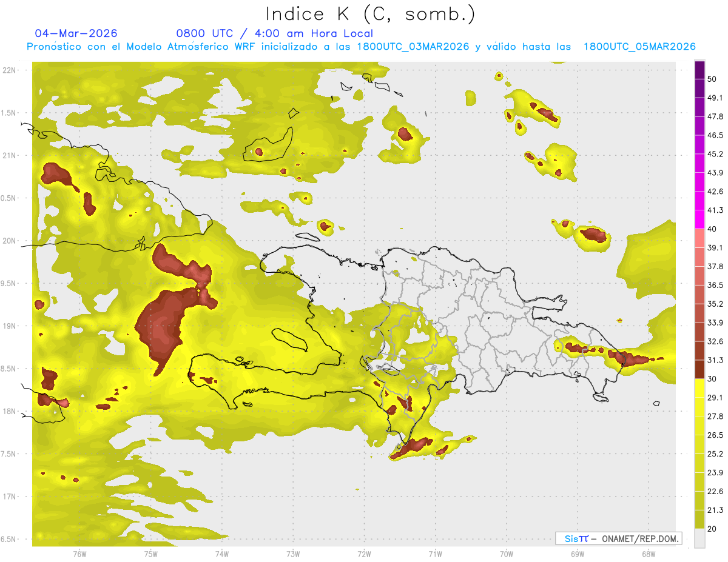Image resolution: width=728 pixels, height=562 pixels.
Task: Click the '68W' longitude label
Action: 648,553
